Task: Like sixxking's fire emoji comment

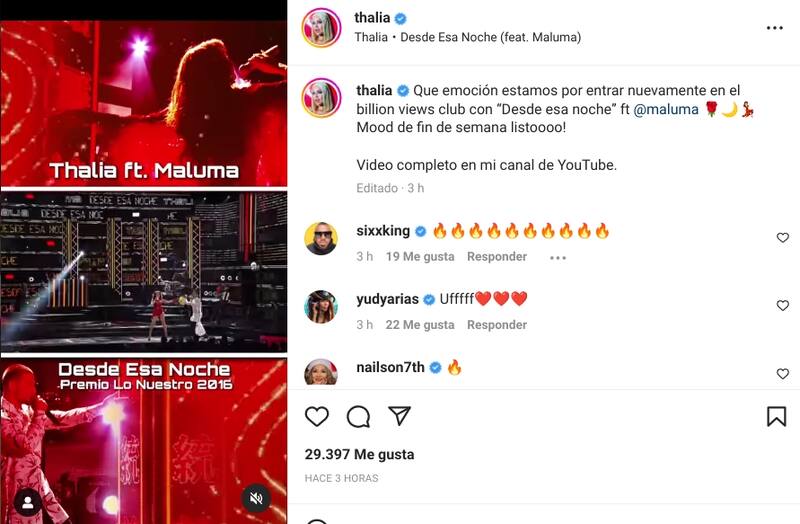Action: (x=783, y=237)
